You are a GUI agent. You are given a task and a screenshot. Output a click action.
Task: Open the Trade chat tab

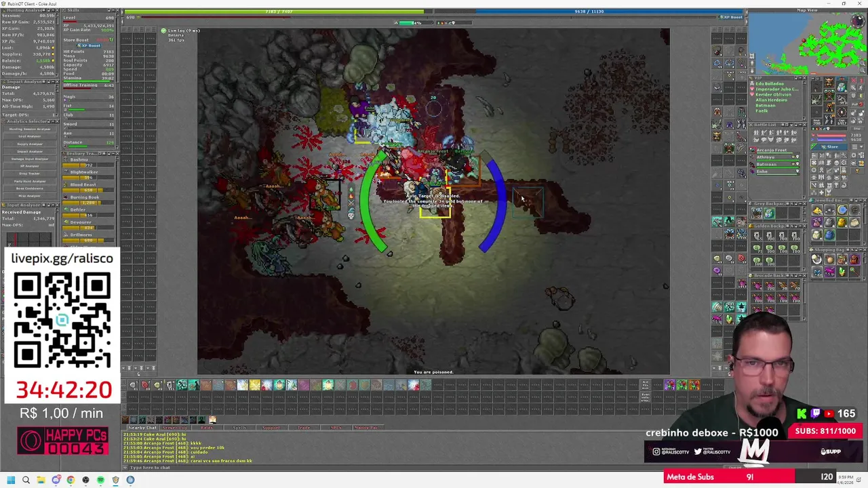click(x=303, y=428)
